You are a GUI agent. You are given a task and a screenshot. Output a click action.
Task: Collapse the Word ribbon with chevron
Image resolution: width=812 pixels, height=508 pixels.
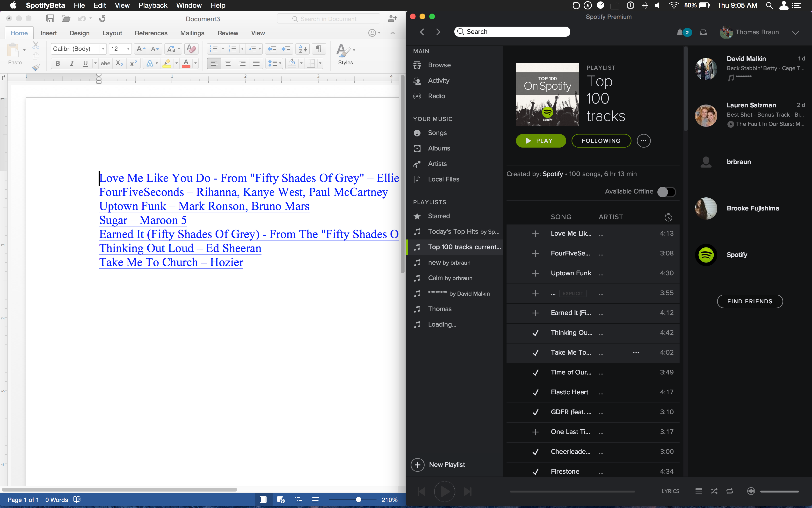pos(393,33)
